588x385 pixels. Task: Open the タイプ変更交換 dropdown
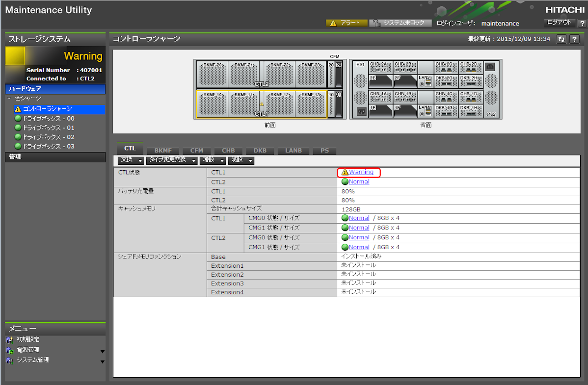pyautogui.click(x=172, y=160)
